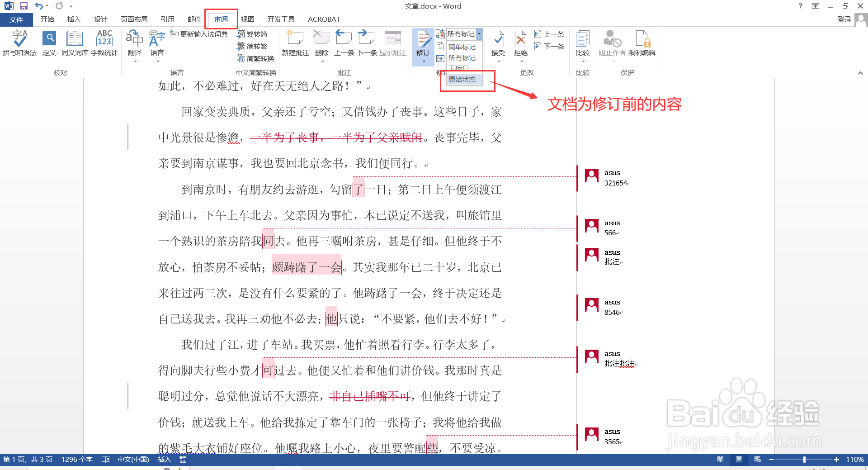Image resolution: width=868 pixels, height=470 pixels.
Task: Switch to the Home (开始) tab
Action: point(47,19)
